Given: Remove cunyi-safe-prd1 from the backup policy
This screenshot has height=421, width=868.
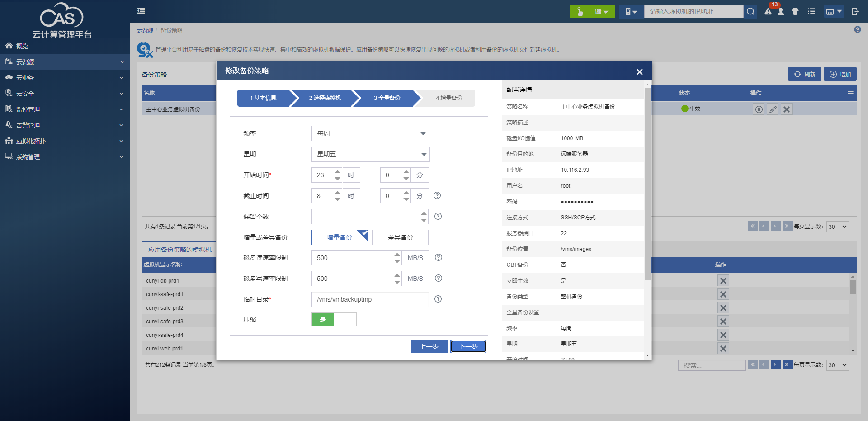Looking at the screenshot, I should pos(723,294).
